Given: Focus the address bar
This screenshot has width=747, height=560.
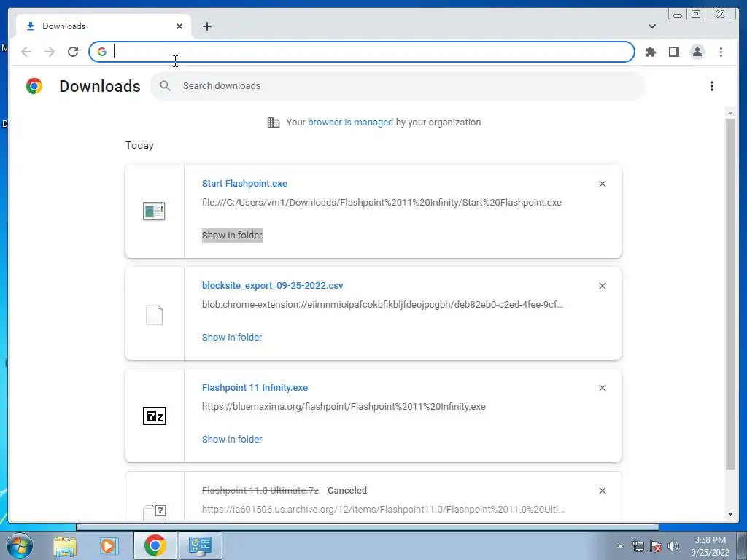Looking at the screenshot, I should [x=362, y=52].
